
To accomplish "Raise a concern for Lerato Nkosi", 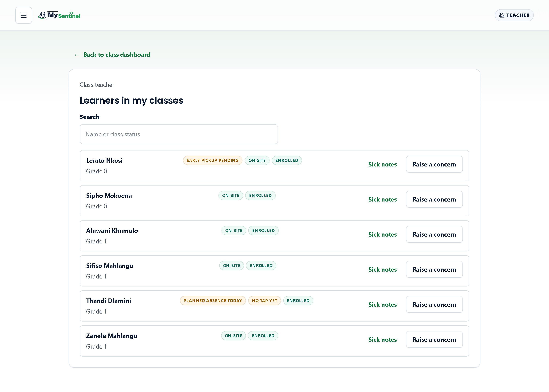I will pos(434,164).
